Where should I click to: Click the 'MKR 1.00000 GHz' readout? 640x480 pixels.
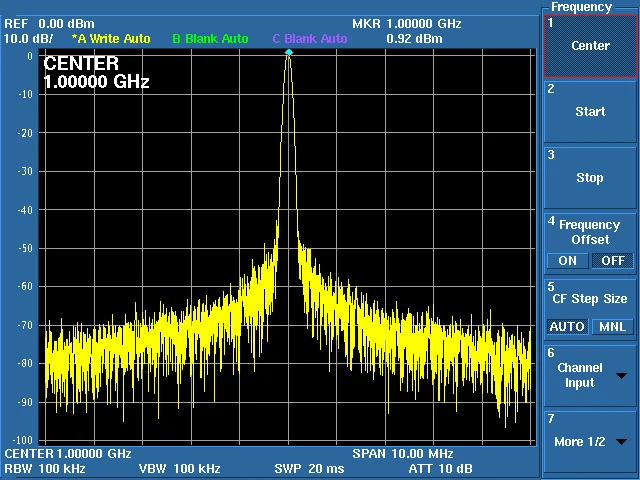pyautogui.click(x=407, y=24)
